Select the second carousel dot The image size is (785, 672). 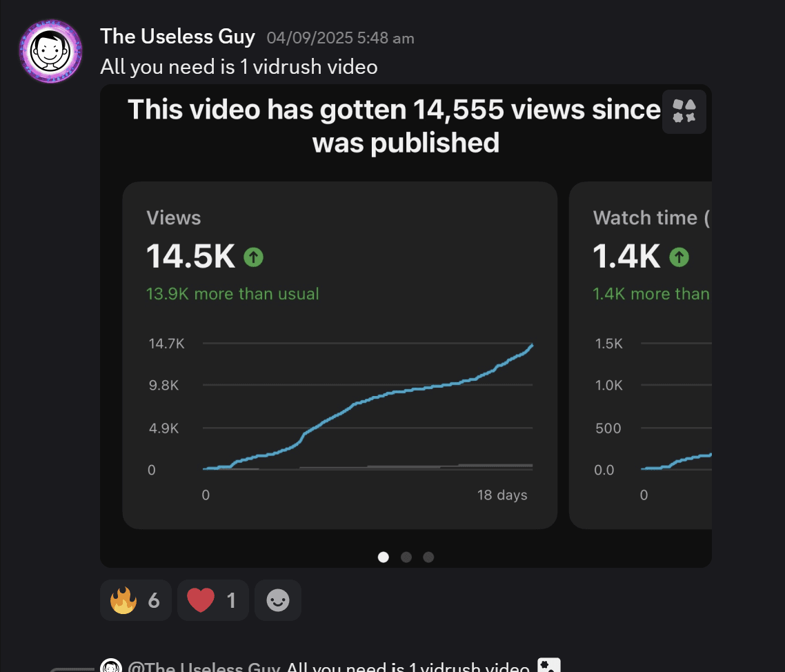[x=406, y=557]
